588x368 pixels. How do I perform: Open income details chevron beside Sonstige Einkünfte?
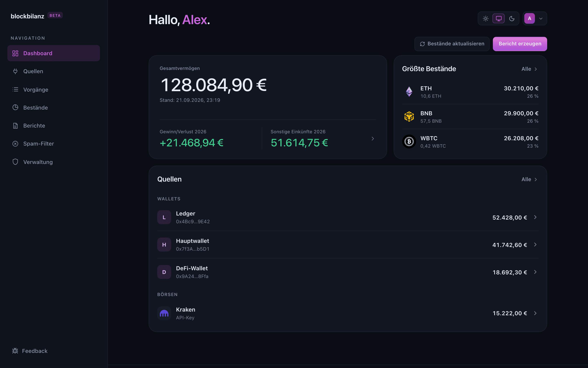(373, 138)
